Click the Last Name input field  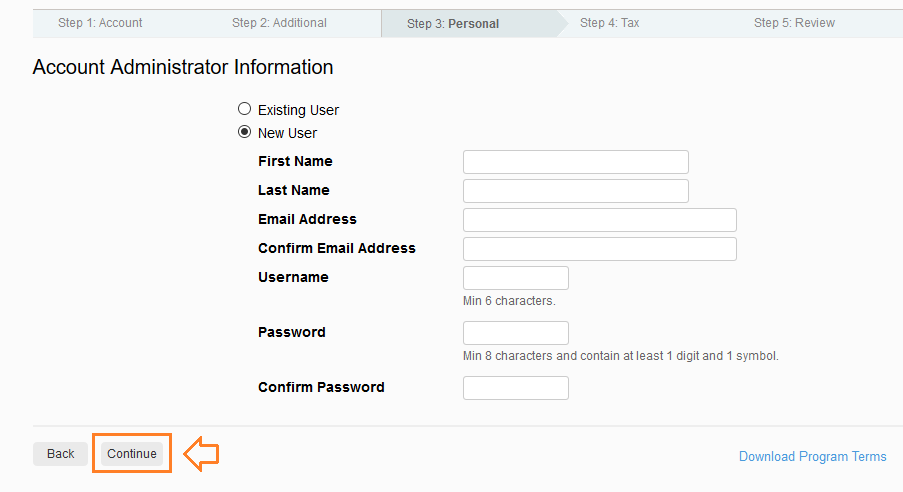click(575, 191)
